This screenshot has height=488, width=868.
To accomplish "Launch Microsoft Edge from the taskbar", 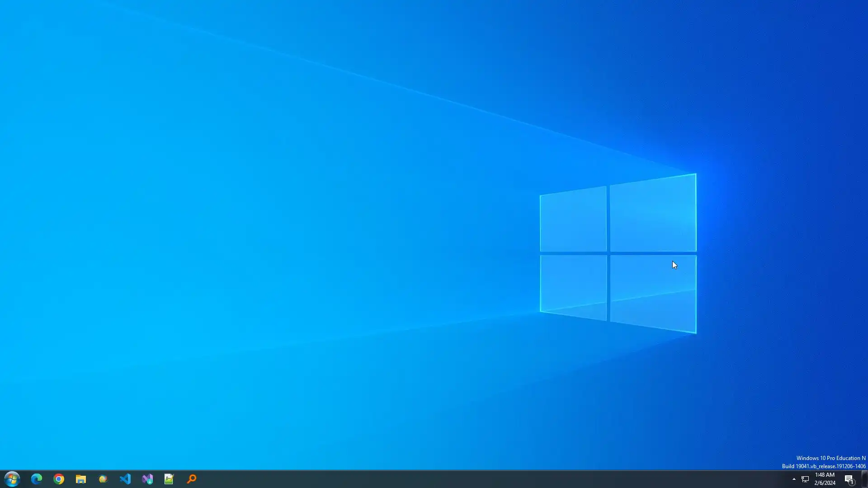I will tap(37, 479).
